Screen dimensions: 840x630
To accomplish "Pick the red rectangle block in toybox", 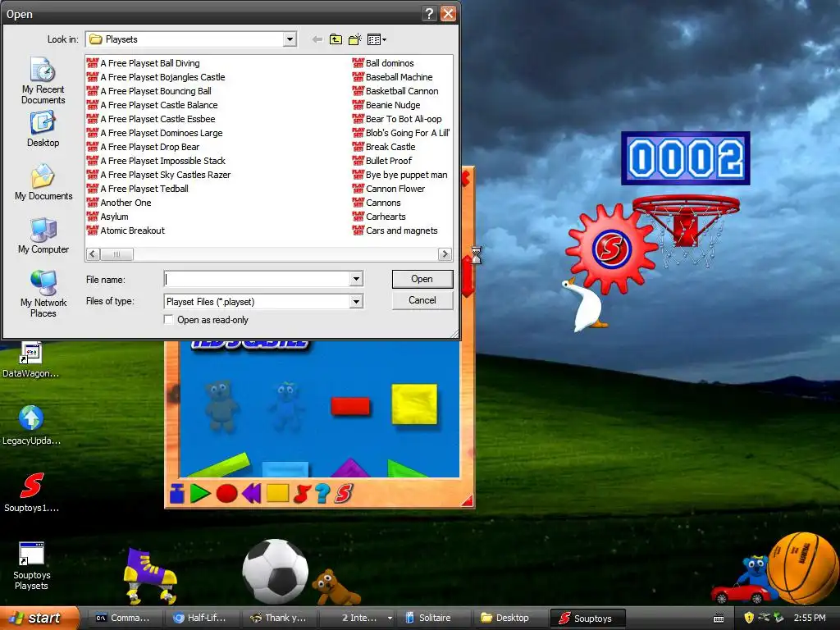I will click(350, 405).
